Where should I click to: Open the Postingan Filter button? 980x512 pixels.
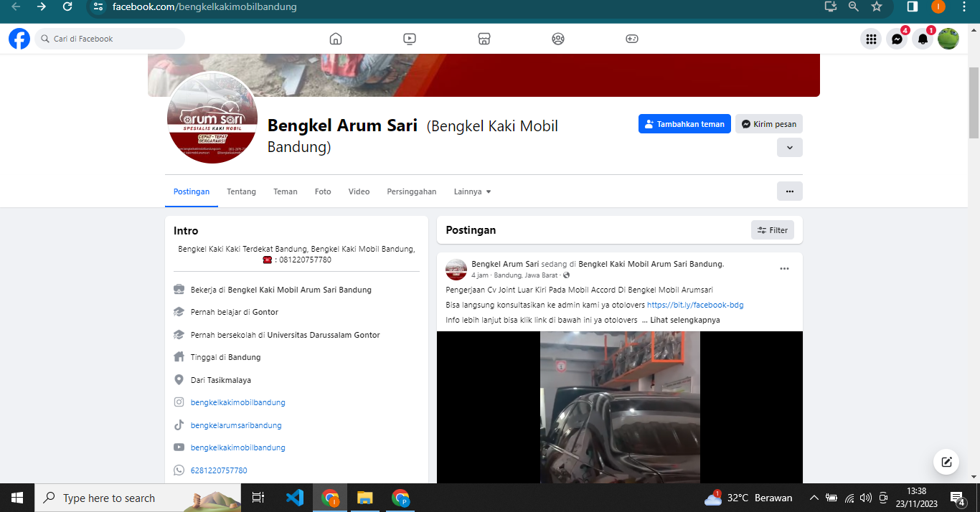click(773, 230)
